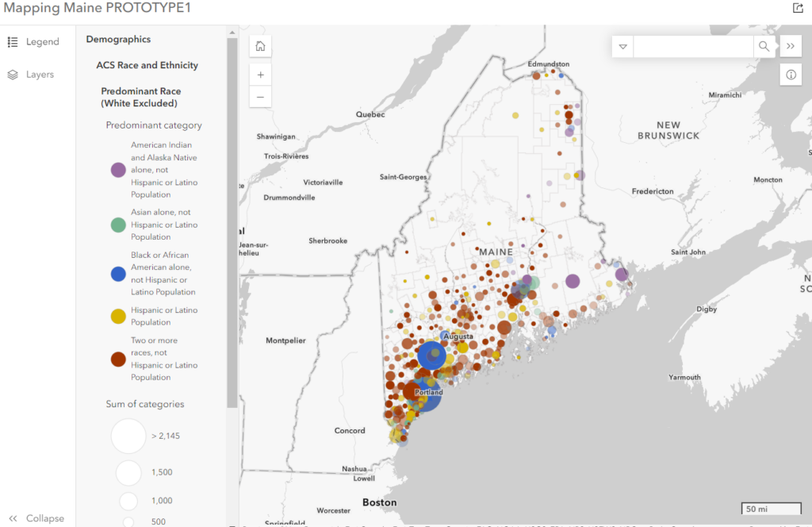Click the share icon in the title bar
The width and height of the screenshot is (812, 527).
click(798, 8)
